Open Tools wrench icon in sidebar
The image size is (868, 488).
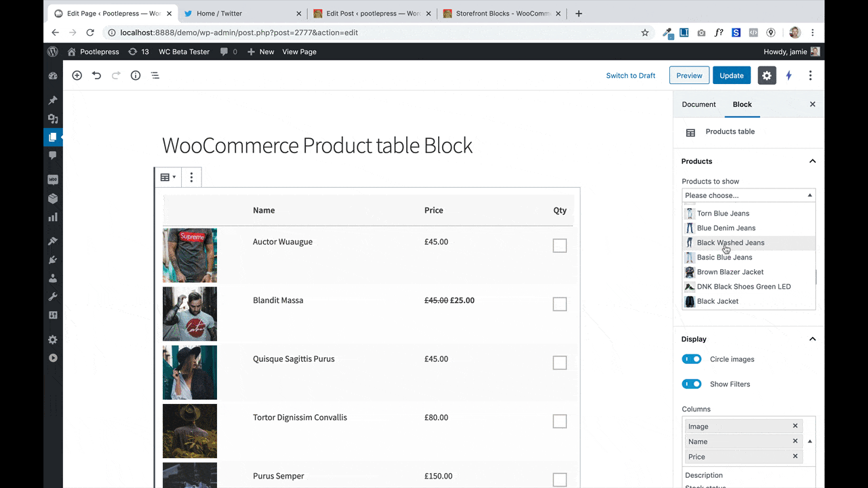pyautogui.click(x=53, y=297)
